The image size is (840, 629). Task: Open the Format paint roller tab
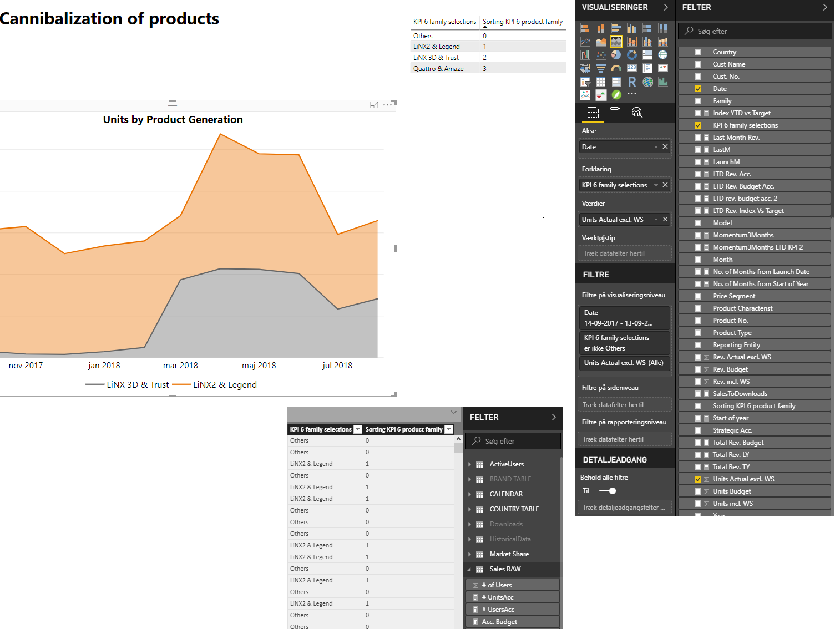615,113
